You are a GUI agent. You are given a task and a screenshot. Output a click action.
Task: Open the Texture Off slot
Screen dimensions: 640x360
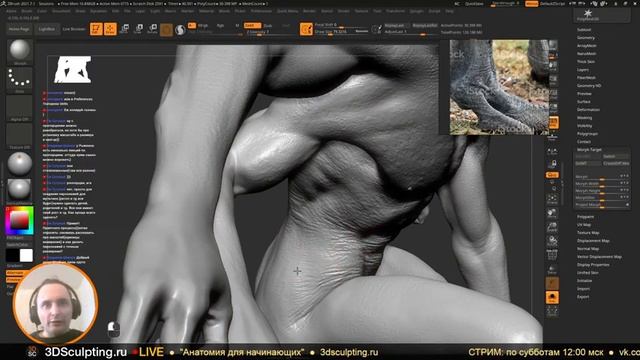tap(19, 135)
